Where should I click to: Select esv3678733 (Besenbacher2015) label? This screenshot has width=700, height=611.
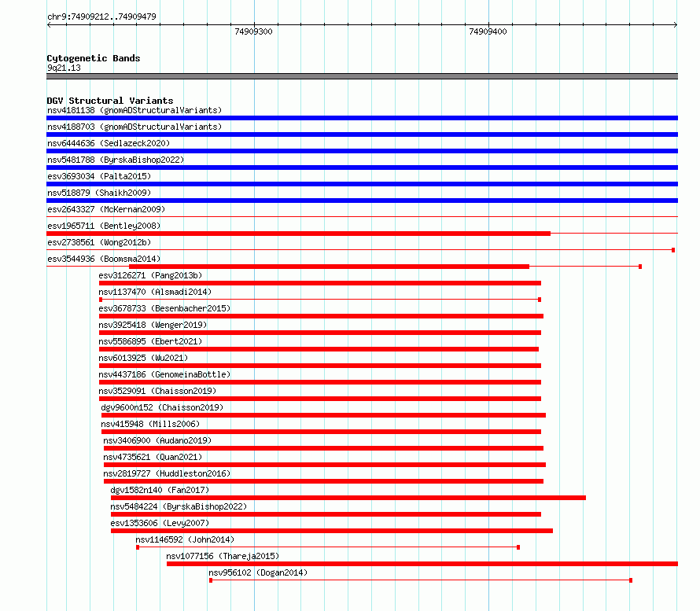tap(164, 308)
